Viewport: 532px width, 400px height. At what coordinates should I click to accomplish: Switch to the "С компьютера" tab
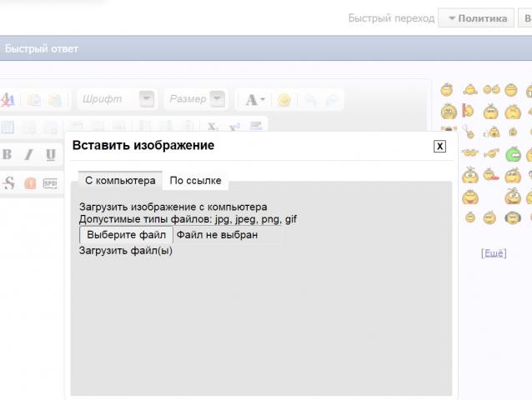pyautogui.click(x=120, y=180)
